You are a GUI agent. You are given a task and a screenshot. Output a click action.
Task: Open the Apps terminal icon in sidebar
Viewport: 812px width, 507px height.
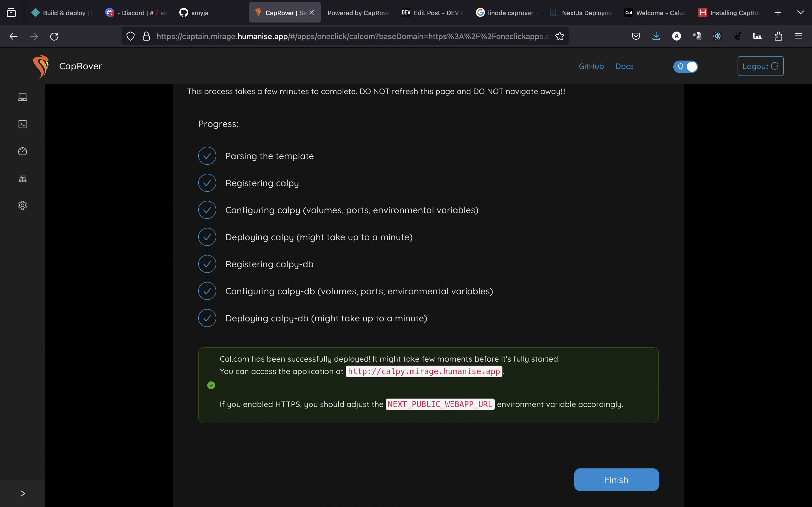tap(23, 124)
